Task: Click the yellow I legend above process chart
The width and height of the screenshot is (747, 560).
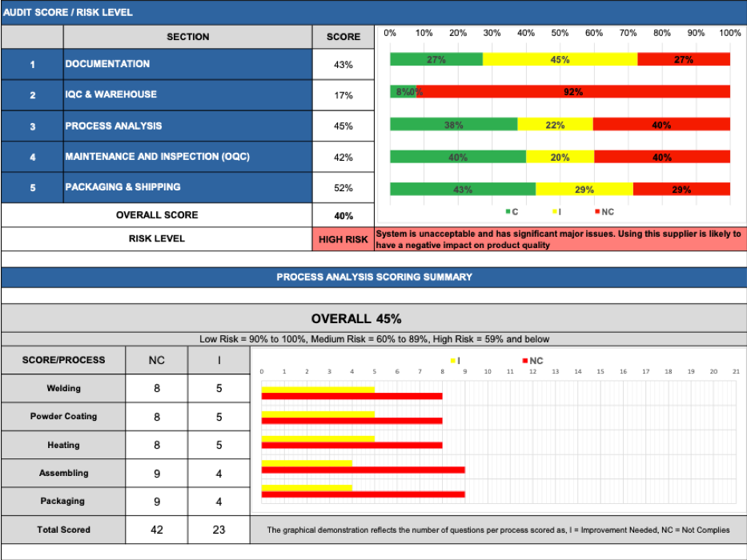Action: [451, 361]
